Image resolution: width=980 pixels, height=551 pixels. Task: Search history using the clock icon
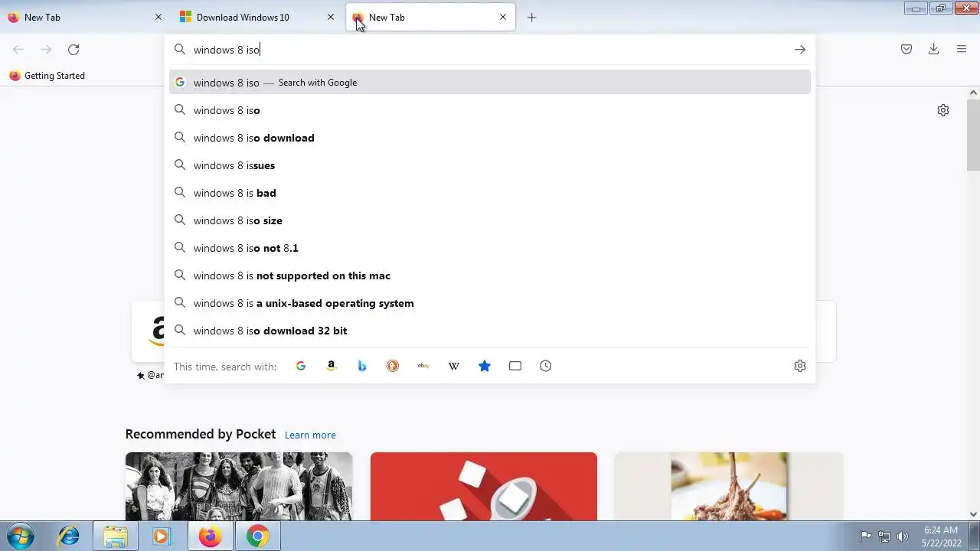[546, 366]
